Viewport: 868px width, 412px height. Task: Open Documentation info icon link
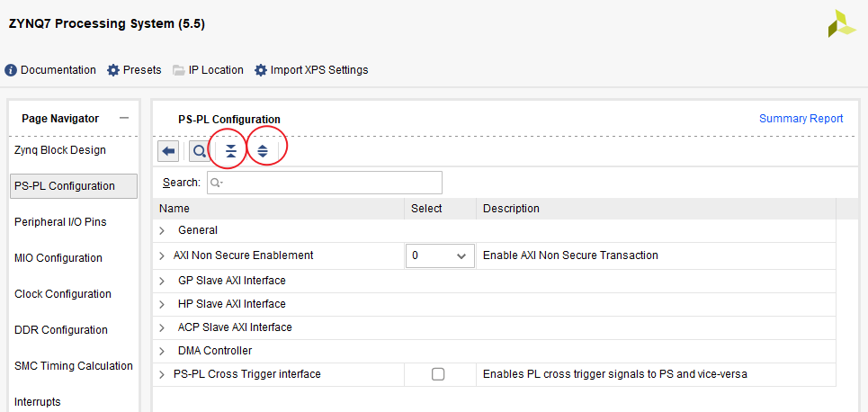11,70
